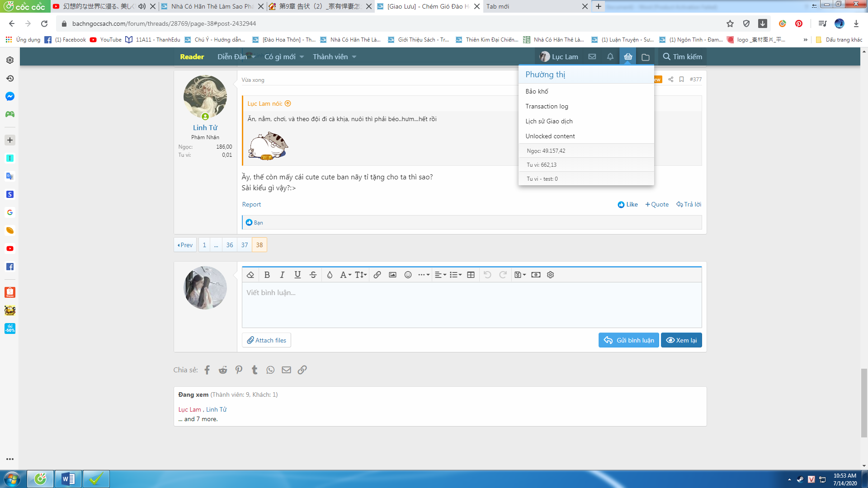The width and height of the screenshot is (868, 488).
Task: Open the inbox envelope in the navbar
Action: coord(592,57)
